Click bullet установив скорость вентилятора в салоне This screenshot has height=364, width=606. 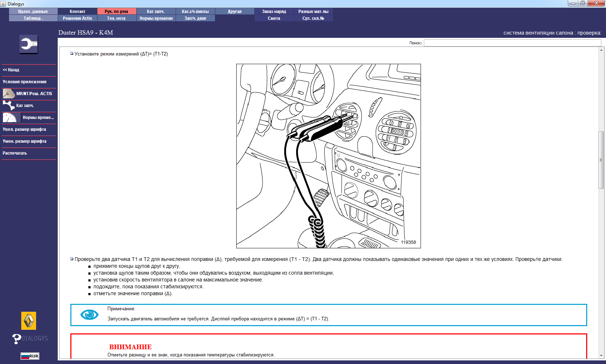tap(178, 280)
